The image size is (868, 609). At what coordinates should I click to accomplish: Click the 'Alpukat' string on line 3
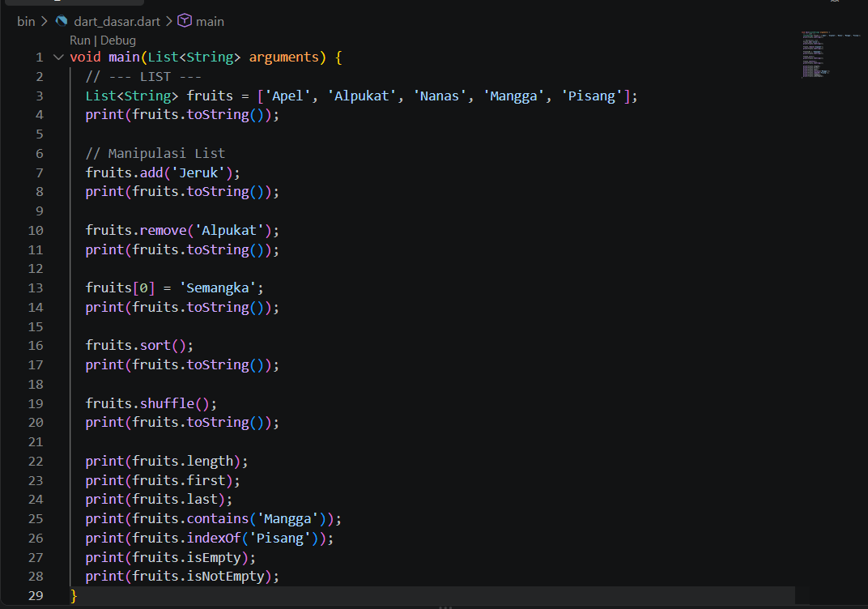tap(361, 96)
